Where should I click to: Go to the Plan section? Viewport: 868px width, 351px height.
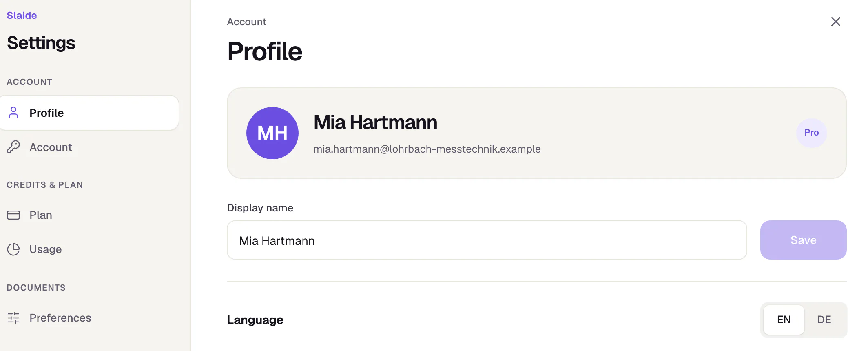(89, 215)
